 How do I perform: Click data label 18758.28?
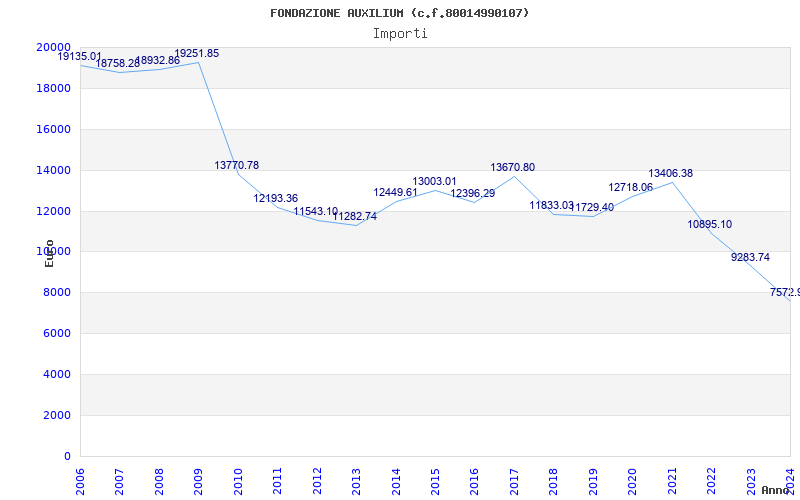click(x=118, y=63)
